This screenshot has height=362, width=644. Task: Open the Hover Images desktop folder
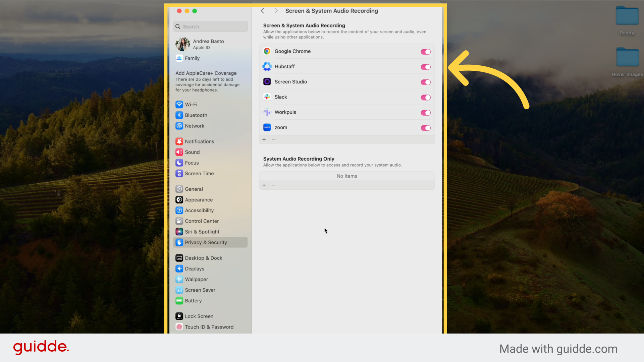click(627, 58)
